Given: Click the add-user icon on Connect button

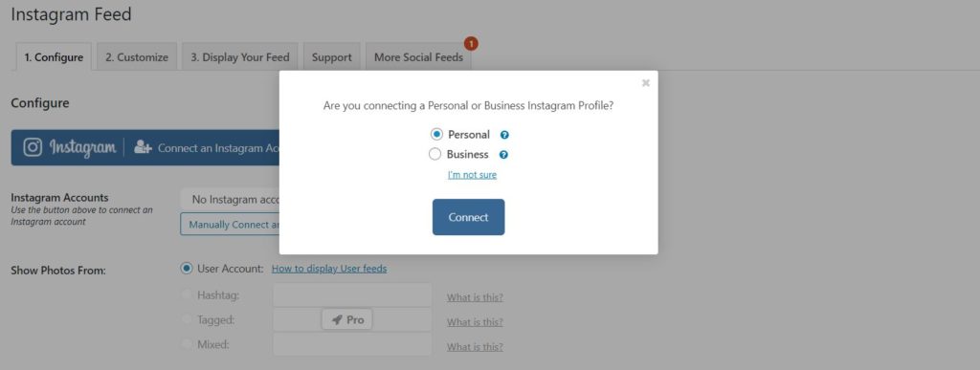Looking at the screenshot, I should pyautogui.click(x=144, y=148).
